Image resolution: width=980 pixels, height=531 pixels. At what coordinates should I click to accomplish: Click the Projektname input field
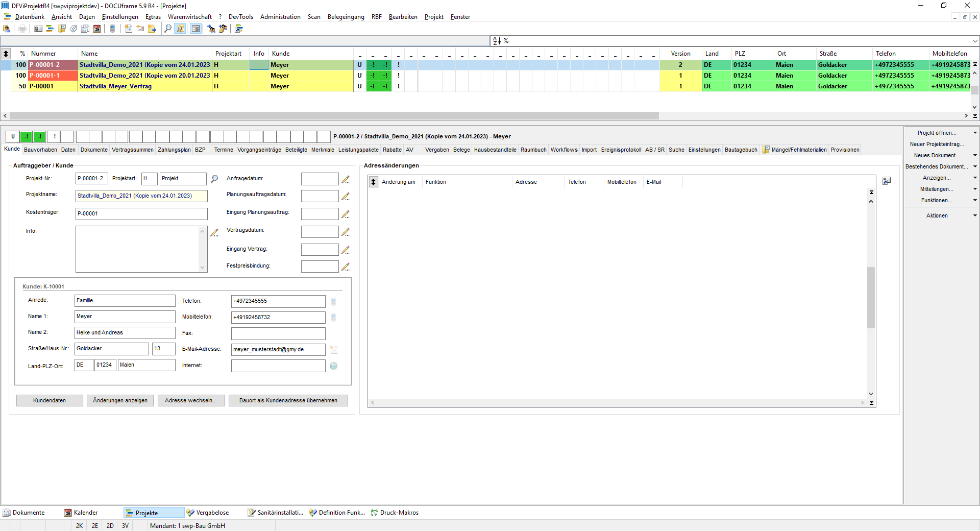[141, 196]
